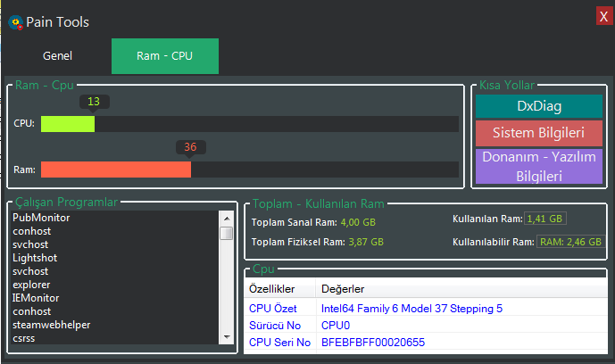The width and height of the screenshot is (615, 364).
Task: Click the Değerler column header
Action: pos(461,289)
